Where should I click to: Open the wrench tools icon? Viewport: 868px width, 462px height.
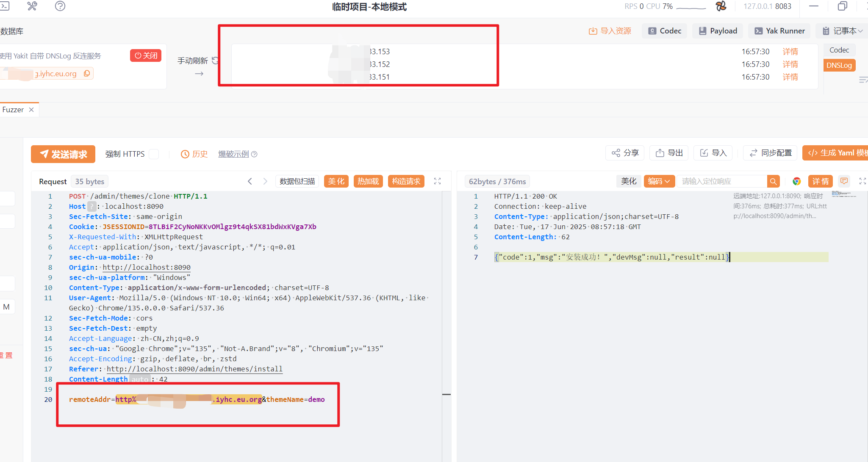[x=32, y=6]
